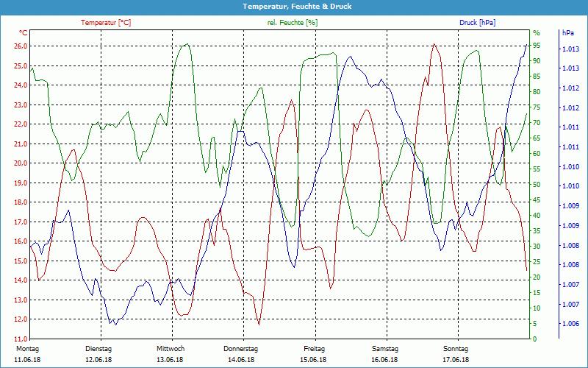This screenshot has width=588, height=368.
Task: Click the '19,0' temperature axis value
Action: 21,183
